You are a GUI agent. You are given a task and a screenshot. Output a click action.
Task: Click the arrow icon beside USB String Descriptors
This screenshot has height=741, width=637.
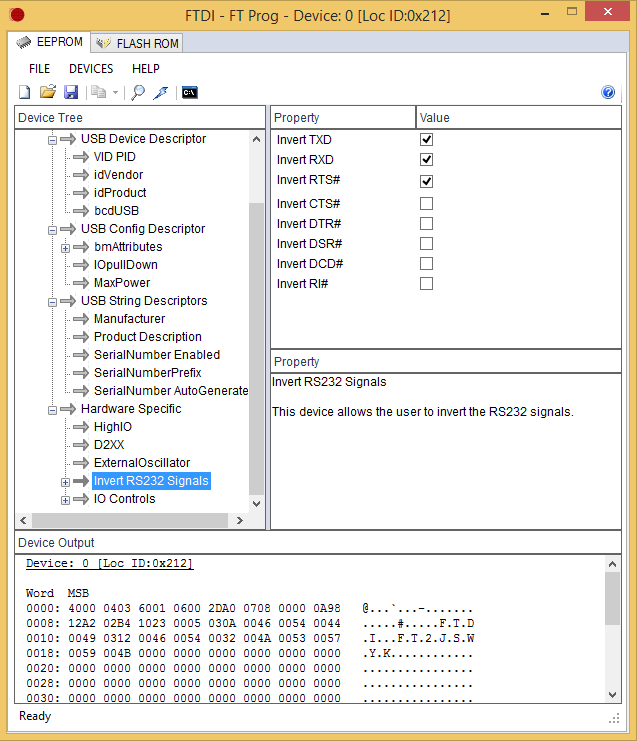pyautogui.click(x=68, y=301)
